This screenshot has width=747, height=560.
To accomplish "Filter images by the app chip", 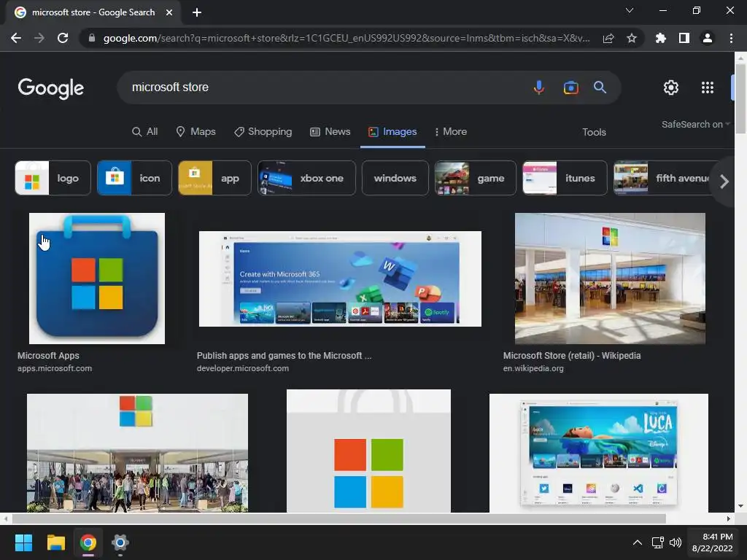I will [x=214, y=178].
